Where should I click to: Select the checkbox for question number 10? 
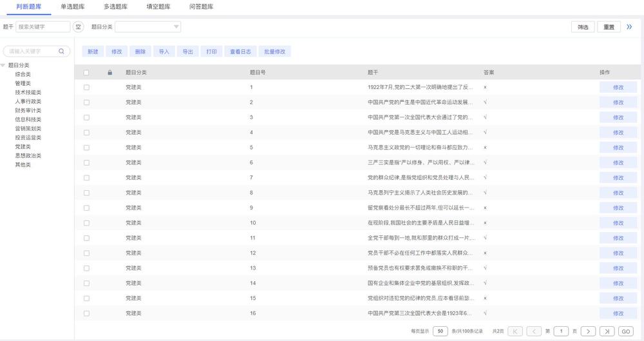coord(86,223)
